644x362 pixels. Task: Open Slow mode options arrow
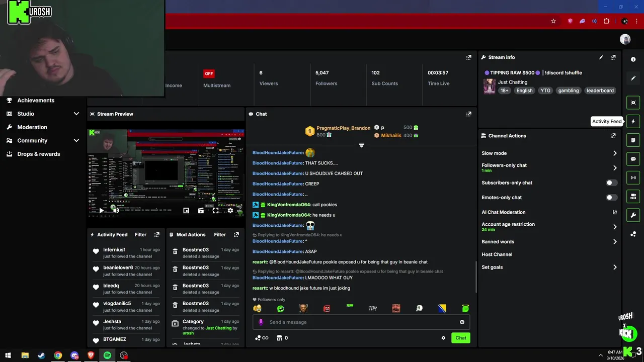(614, 153)
